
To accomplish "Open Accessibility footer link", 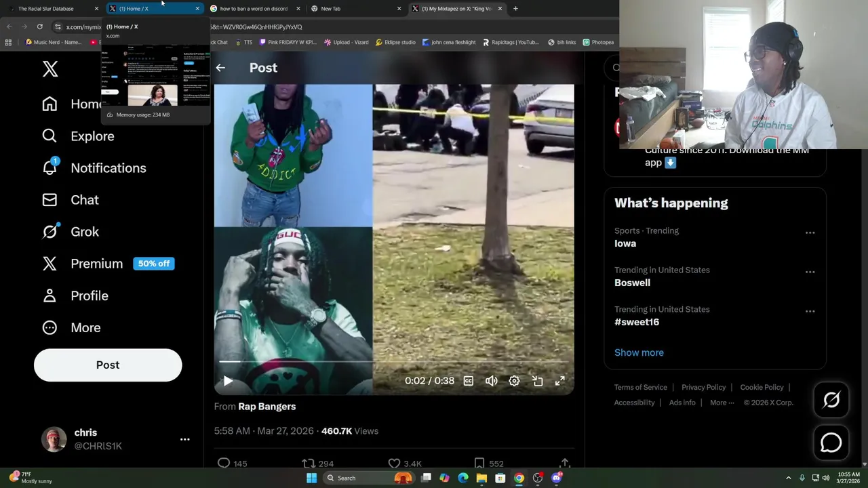I will pyautogui.click(x=634, y=403).
